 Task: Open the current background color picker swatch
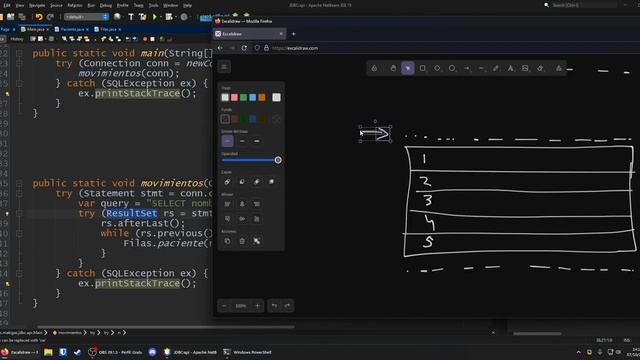(x=276, y=119)
